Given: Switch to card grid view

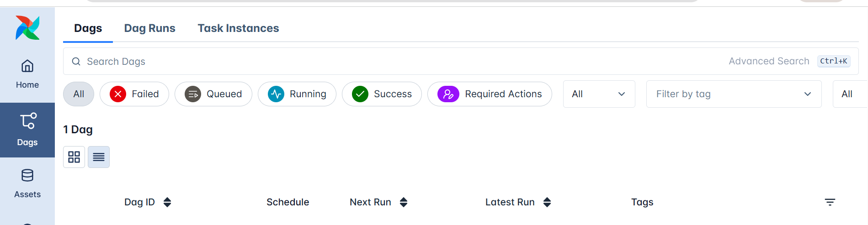Looking at the screenshot, I should (74, 157).
